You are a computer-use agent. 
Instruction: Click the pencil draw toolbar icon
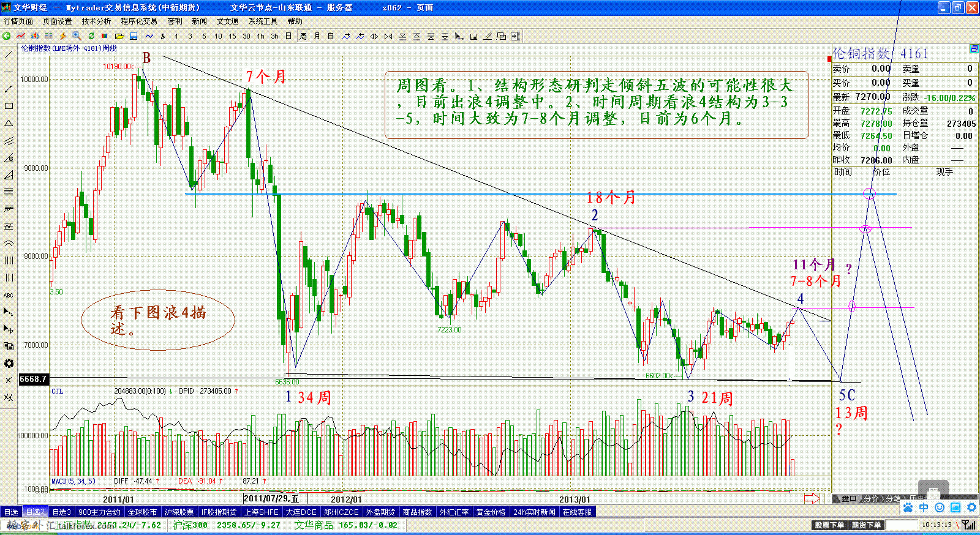click(488, 36)
